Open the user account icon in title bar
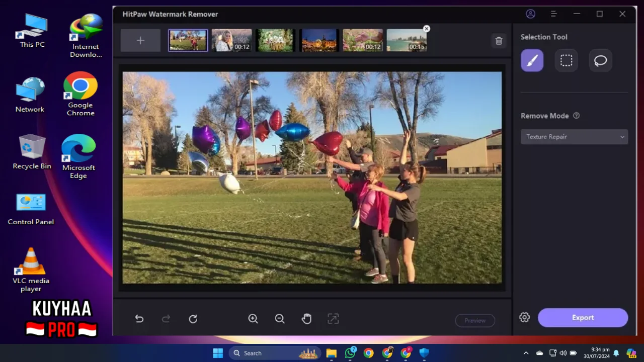Screen dimensions: 644x362 (530, 14)
